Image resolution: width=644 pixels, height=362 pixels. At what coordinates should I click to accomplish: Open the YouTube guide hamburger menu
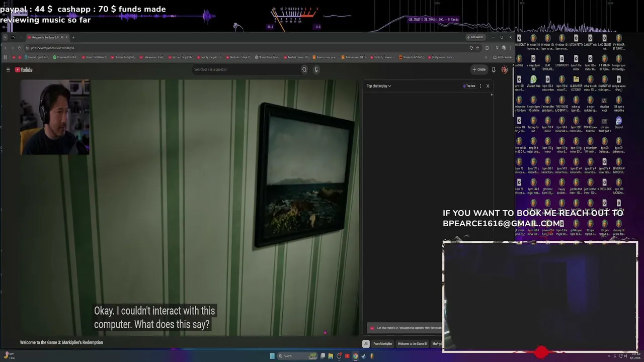[8, 70]
